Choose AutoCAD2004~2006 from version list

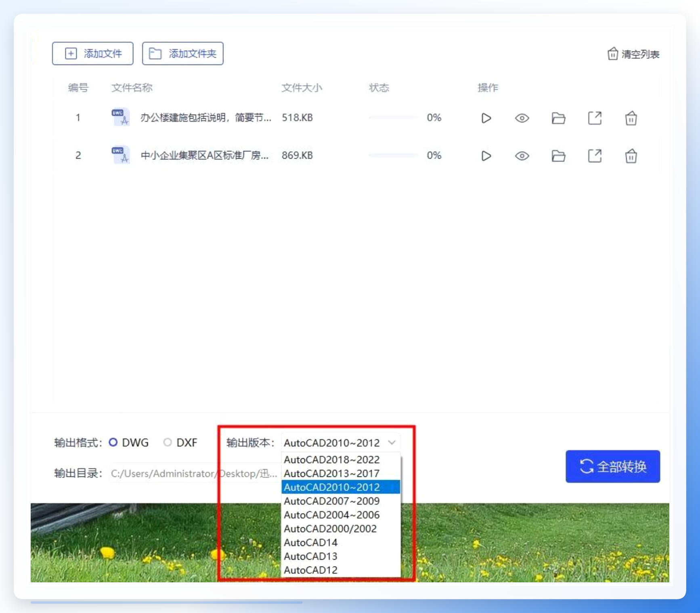pos(341,515)
